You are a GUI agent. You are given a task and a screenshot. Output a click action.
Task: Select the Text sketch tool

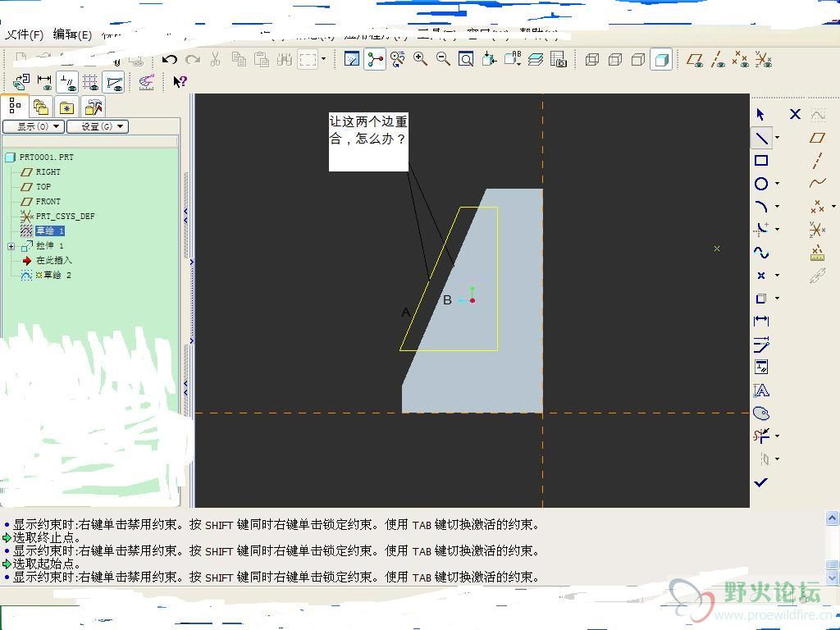coord(761,390)
